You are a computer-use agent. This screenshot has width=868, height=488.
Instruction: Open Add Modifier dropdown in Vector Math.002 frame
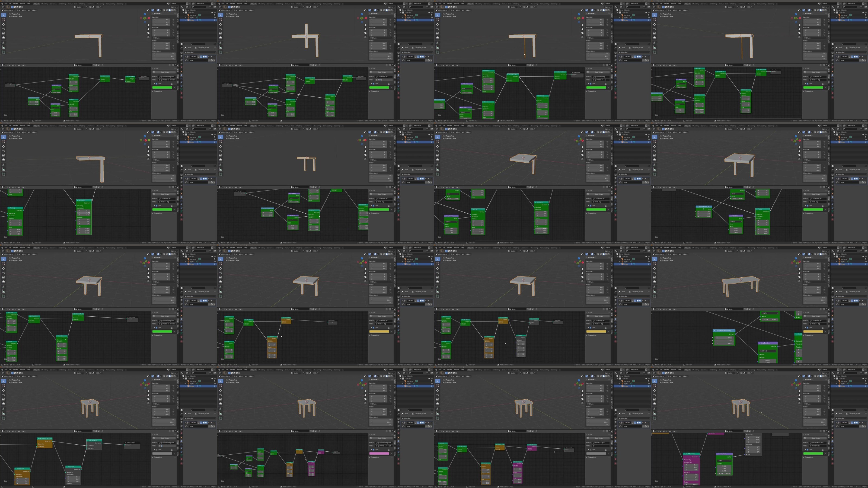(x=851, y=418)
